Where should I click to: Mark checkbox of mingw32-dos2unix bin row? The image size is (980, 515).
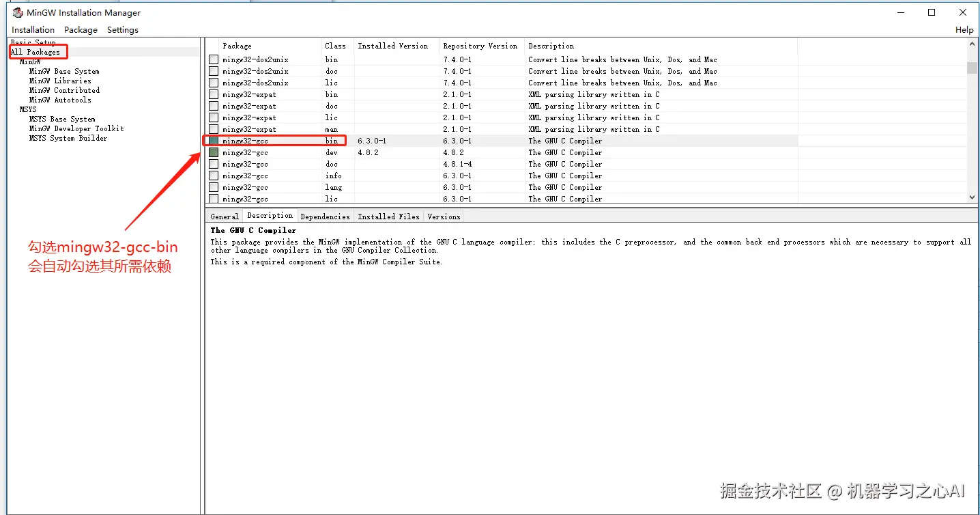click(x=214, y=59)
